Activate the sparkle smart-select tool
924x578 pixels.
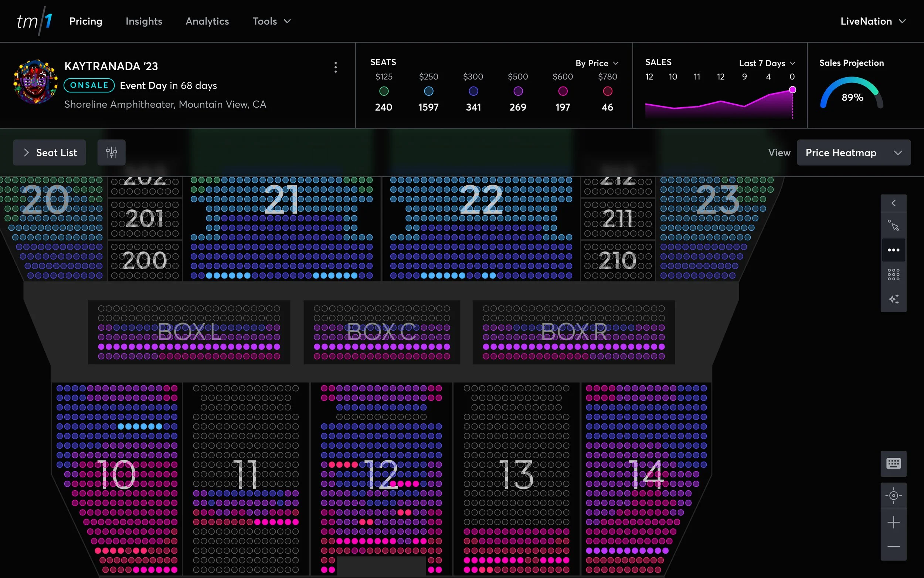tap(893, 299)
